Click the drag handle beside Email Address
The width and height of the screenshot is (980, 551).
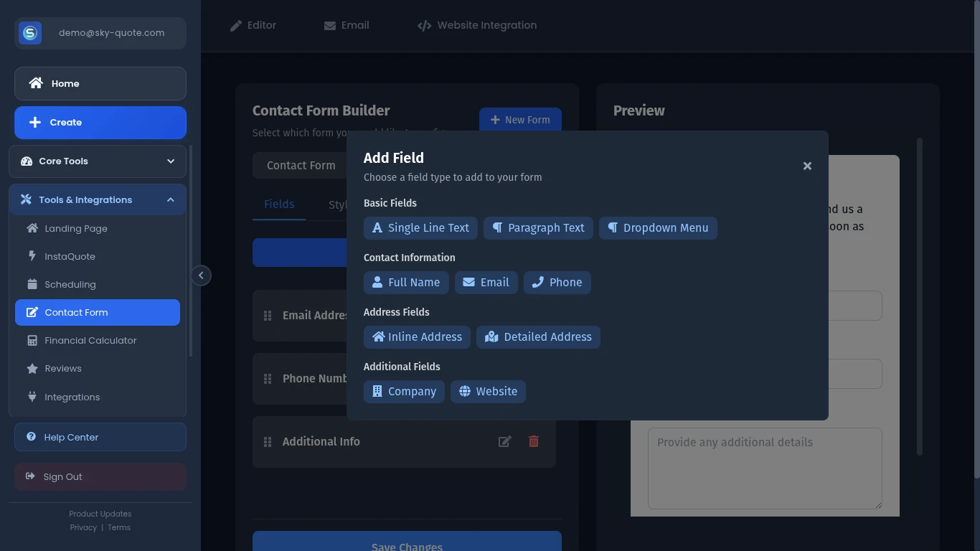(266, 316)
